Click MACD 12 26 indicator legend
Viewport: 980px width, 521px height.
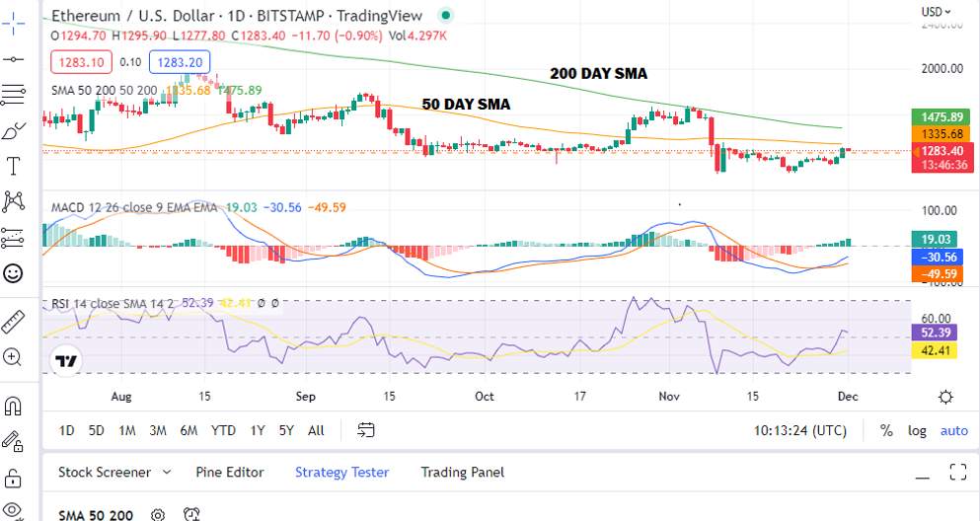coord(134,207)
